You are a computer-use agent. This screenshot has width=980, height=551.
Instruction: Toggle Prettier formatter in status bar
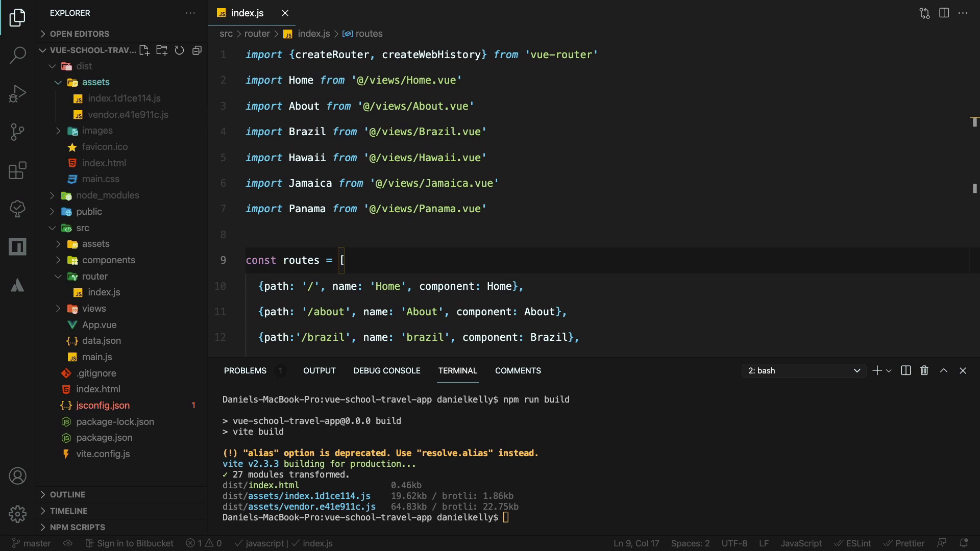click(904, 543)
